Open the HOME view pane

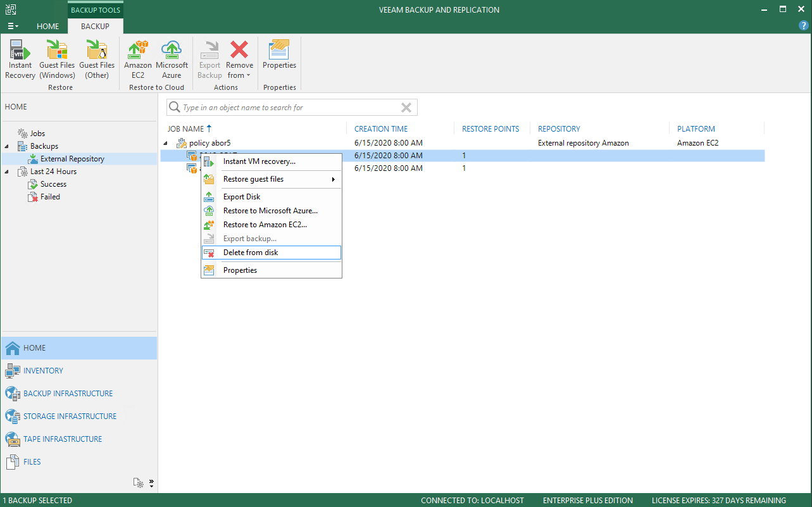[78, 348]
